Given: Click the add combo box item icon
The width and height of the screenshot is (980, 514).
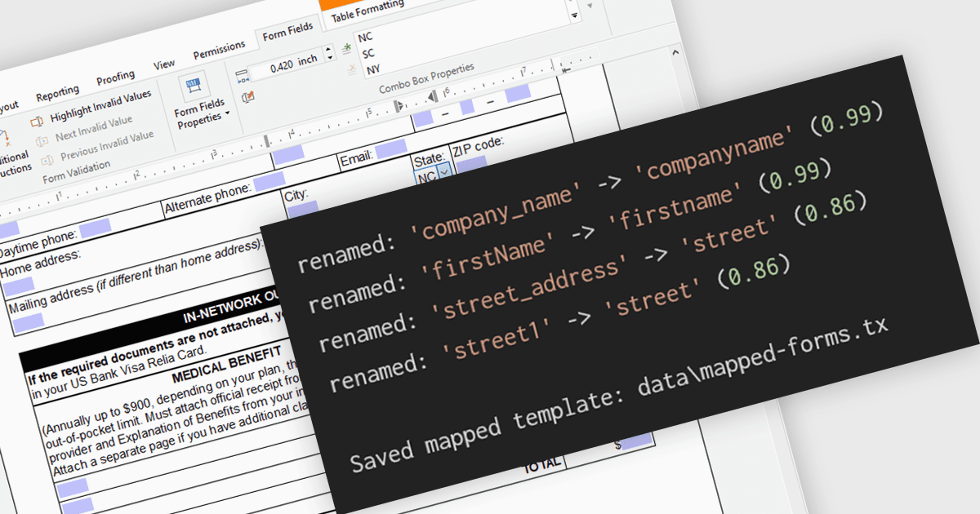Looking at the screenshot, I should coord(346,50).
